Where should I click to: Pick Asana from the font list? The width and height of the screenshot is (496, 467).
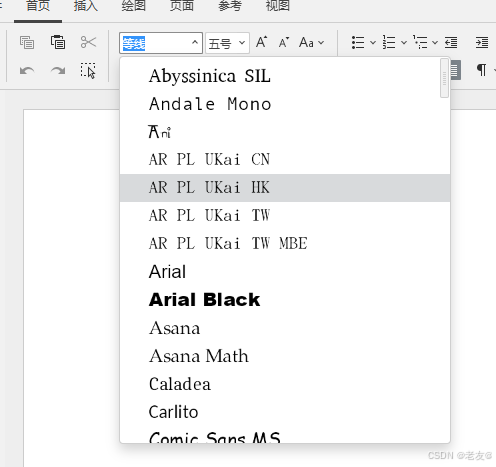pos(285,328)
